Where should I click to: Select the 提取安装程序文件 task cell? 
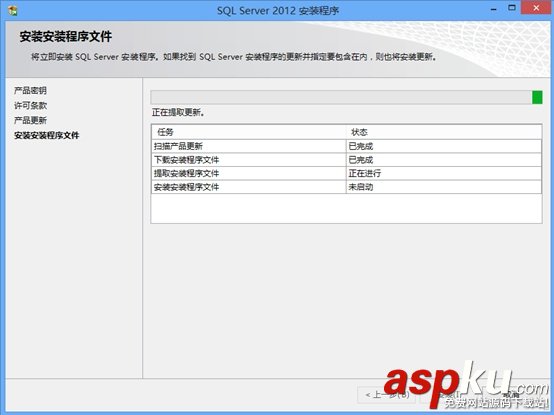[249, 173]
